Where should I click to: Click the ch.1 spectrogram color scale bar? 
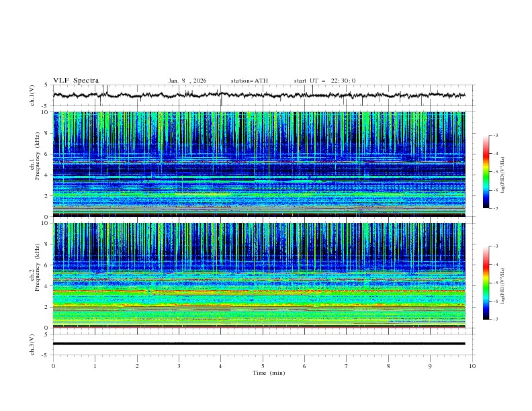[x=486, y=172]
